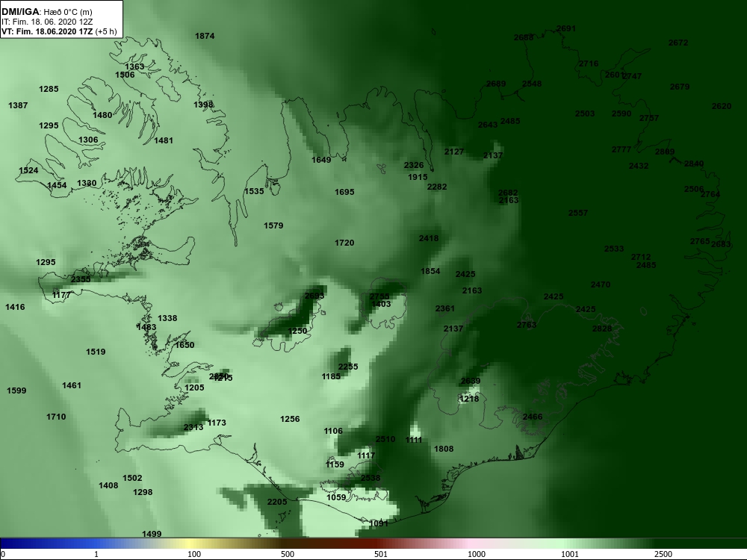
Task: Select the 2355 label
Action: (x=81, y=279)
